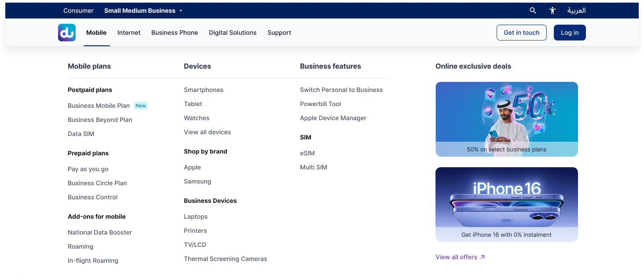Open Thermal Screening Cameras link

click(225, 259)
